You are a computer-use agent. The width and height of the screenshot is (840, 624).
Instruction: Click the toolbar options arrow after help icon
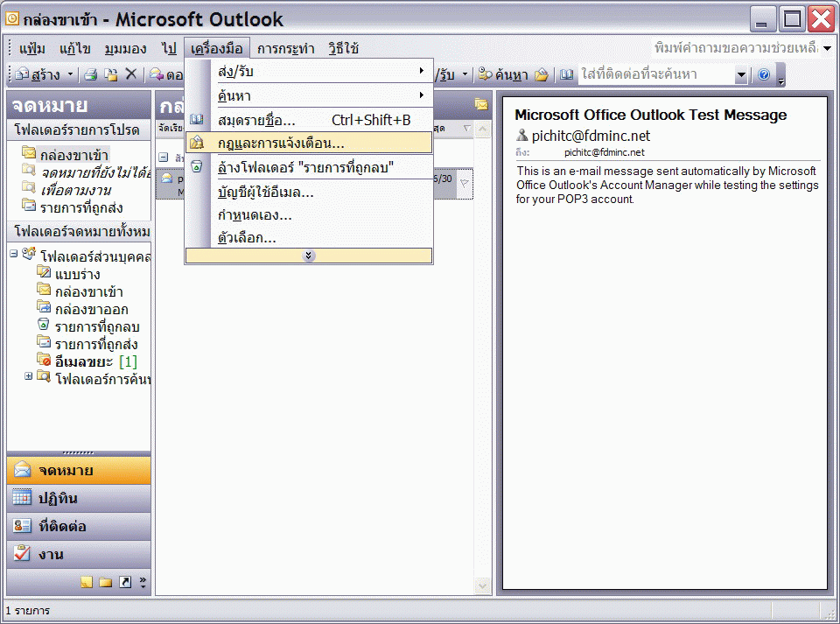[x=781, y=75]
